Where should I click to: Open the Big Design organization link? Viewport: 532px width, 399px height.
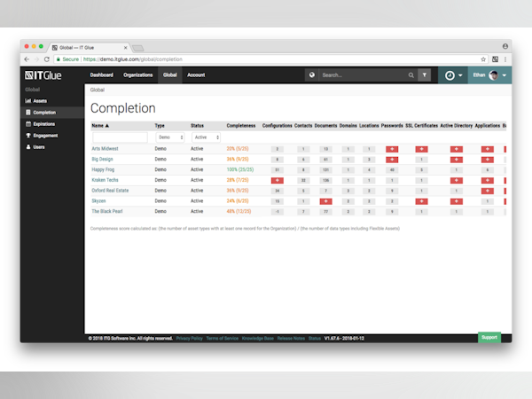click(x=102, y=159)
